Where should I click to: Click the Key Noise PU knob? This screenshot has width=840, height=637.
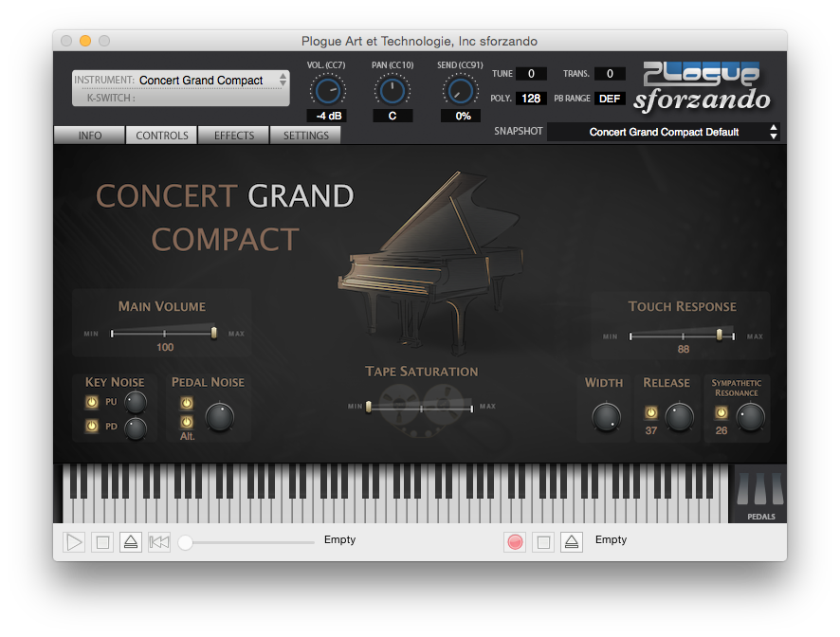pos(136,402)
